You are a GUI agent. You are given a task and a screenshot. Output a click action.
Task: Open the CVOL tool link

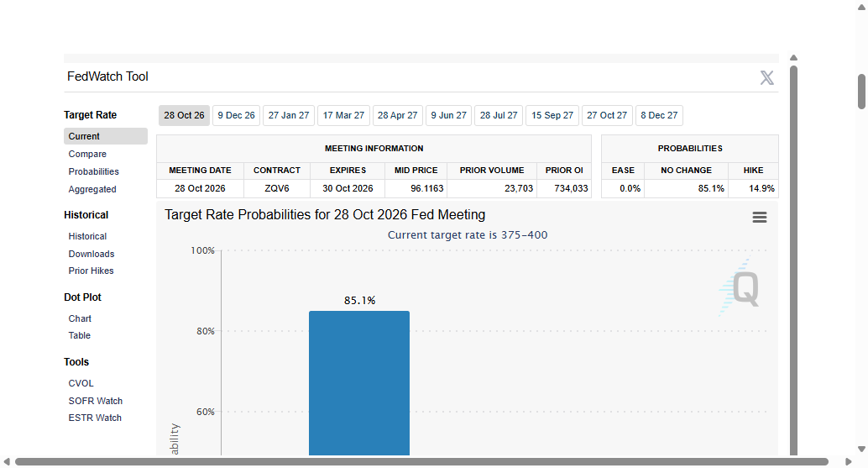pyautogui.click(x=81, y=383)
